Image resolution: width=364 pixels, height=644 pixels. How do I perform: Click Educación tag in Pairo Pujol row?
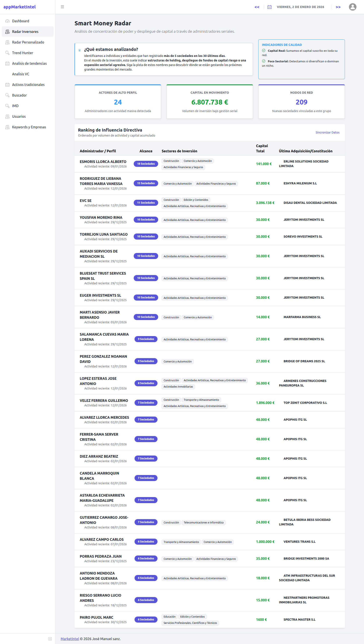tap(169, 617)
